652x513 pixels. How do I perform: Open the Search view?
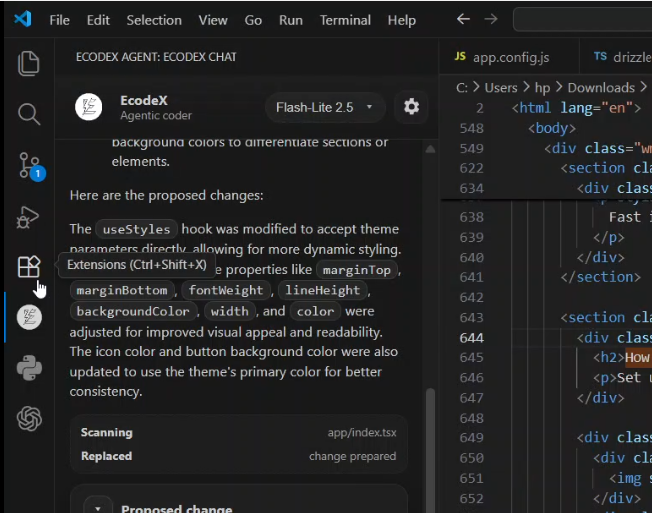tap(29, 114)
